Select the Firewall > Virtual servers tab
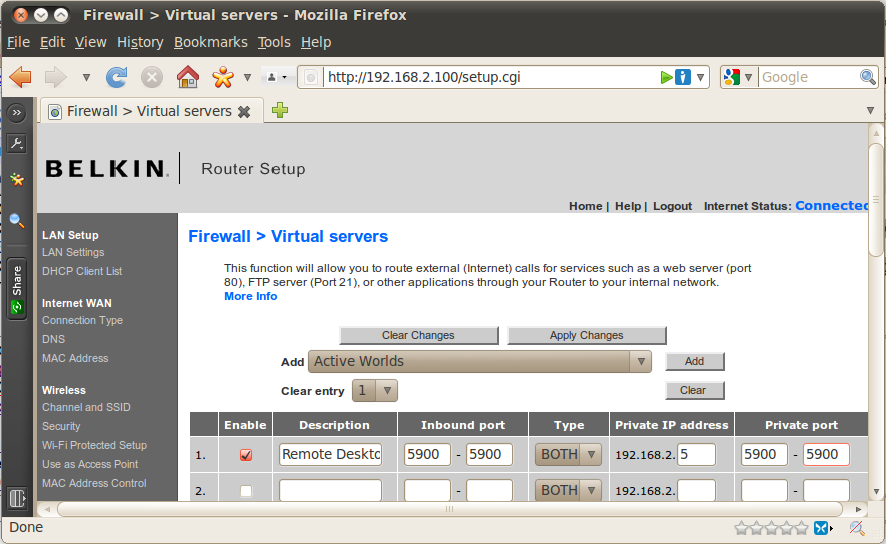Viewport: 886px width, 544px height. pyautogui.click(x=151, y=111)
